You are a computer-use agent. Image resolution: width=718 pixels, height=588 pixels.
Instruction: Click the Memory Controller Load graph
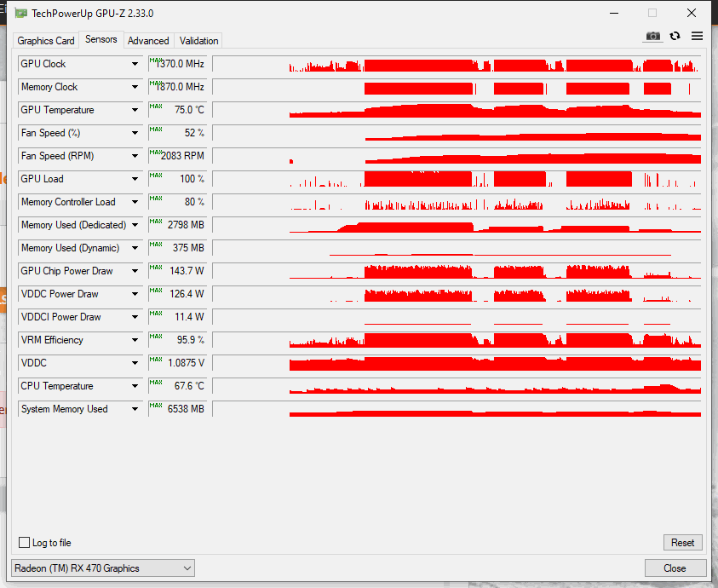point(457,202)
